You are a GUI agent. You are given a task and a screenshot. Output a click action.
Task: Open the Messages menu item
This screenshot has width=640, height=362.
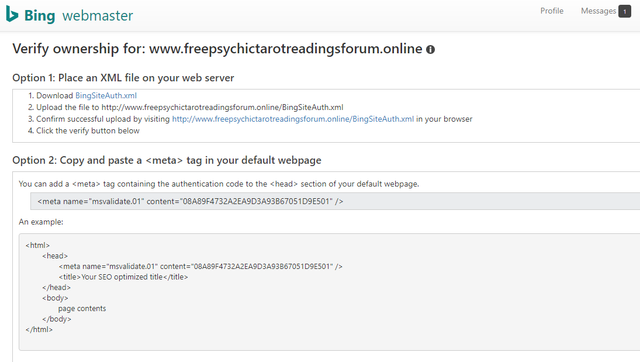pyautogui.click(x=598, y=11)
